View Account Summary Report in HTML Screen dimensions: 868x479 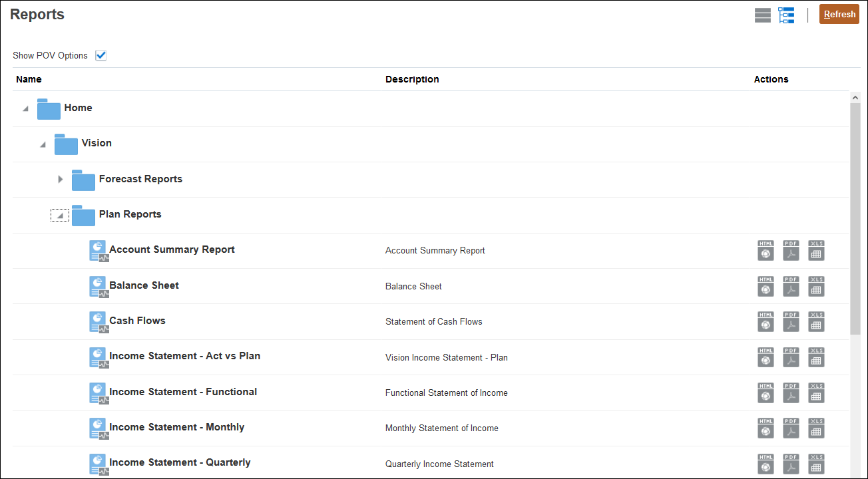tap(765, 251)
